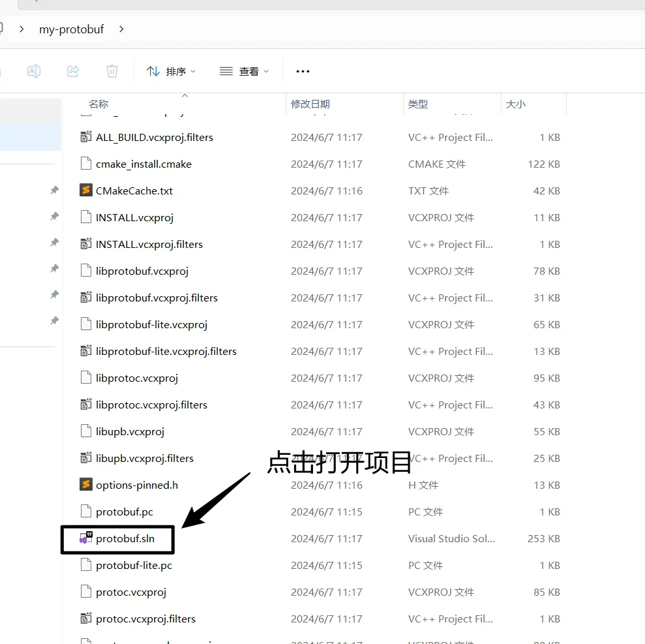This screenshot has width=645, height=644.
Task: Select the protobuf.sln solution file icon
Action: click(86, 538)
